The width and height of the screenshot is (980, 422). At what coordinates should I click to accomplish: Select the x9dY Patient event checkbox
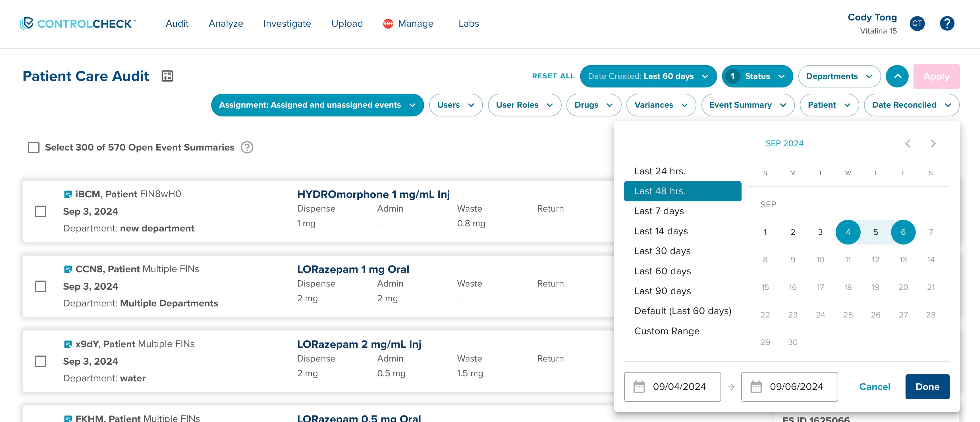tap(41, 361)
